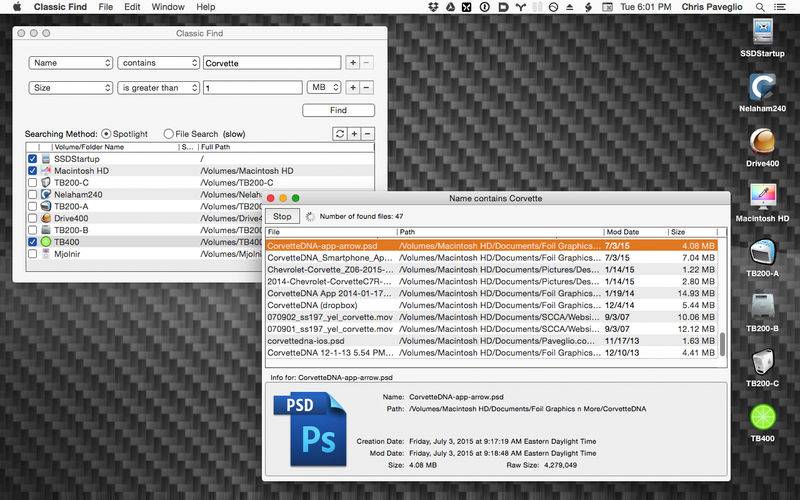Sort results by Size column header
800x500 pixels.
click(693, 232)
